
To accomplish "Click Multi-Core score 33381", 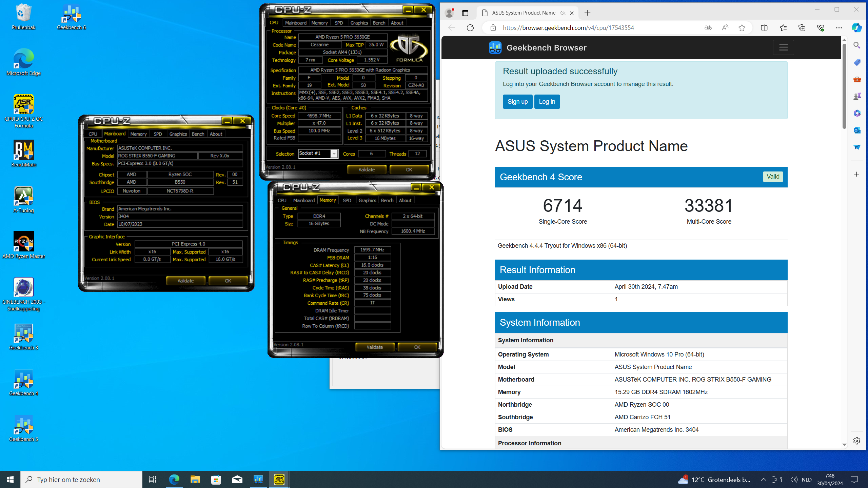I will point(709,205).
